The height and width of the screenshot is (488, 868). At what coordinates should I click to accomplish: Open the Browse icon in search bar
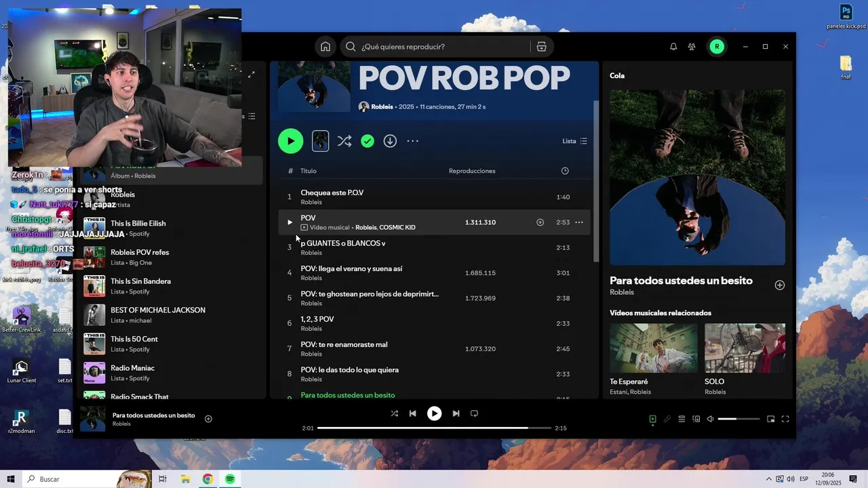(541, 47)
